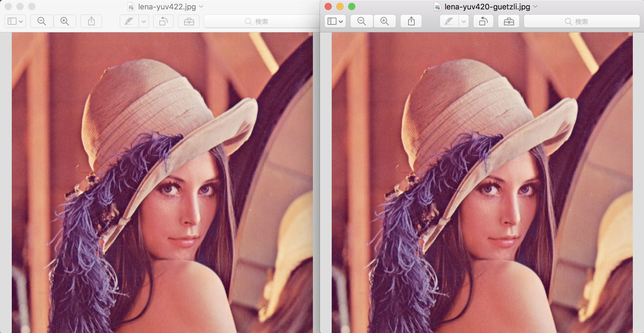Open sidebar view menu in lena-yuv420-guetzli.jpg window

[335, 21]
